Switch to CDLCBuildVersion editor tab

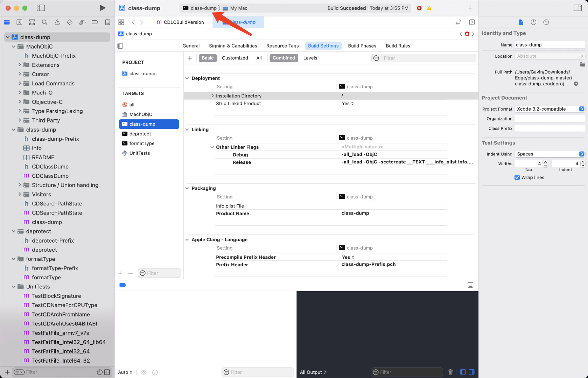pyautogui.click(x=180, y=22)
